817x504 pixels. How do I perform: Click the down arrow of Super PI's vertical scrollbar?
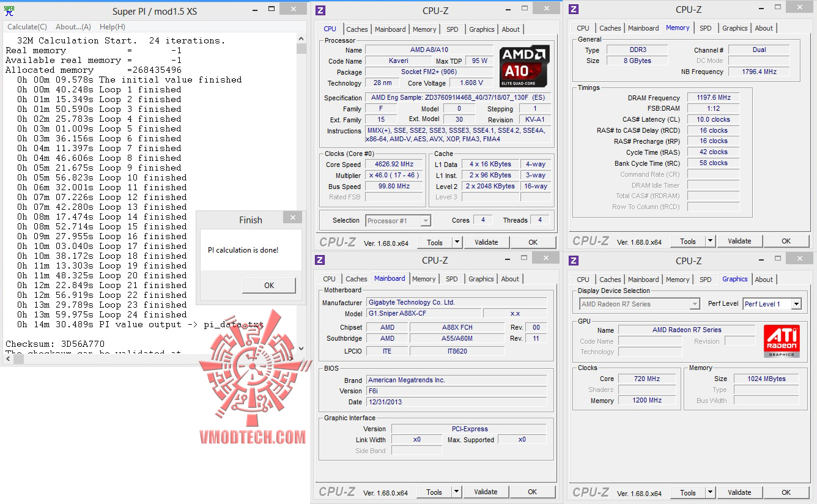coord(301,349)
